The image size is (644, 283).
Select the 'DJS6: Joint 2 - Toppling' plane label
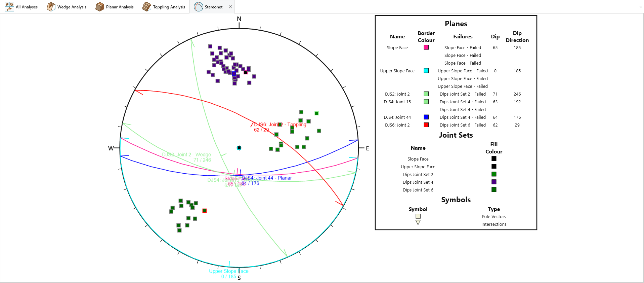coord(280,125)
